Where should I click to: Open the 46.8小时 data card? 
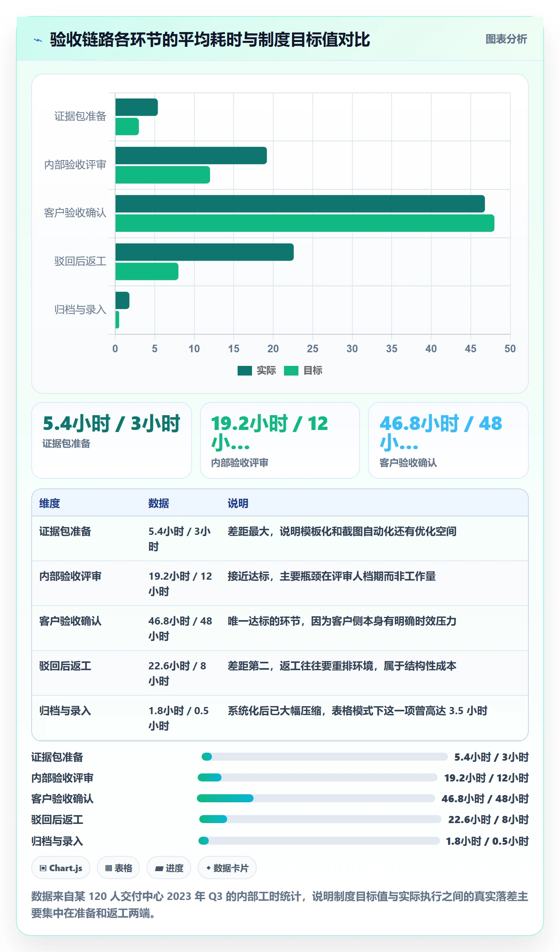[x=448, y=440]
